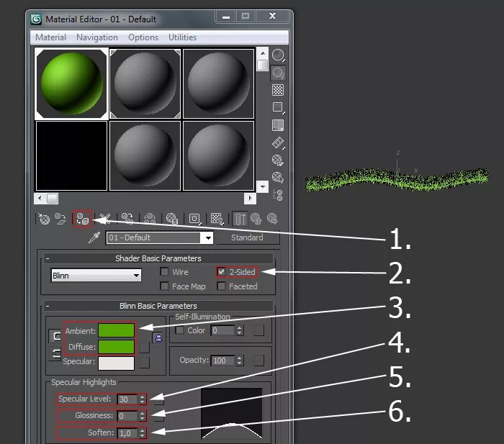Pick material from object with eyedropper
504x444 pixels.
click(94, 237)
